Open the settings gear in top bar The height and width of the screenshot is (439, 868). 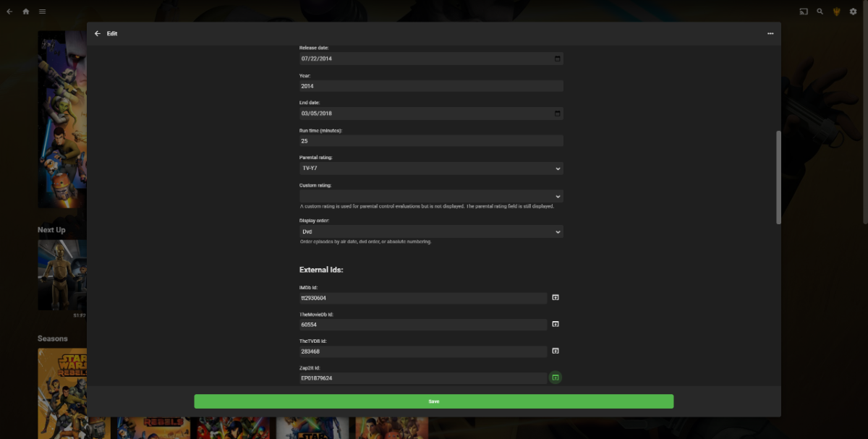[853, 12]
